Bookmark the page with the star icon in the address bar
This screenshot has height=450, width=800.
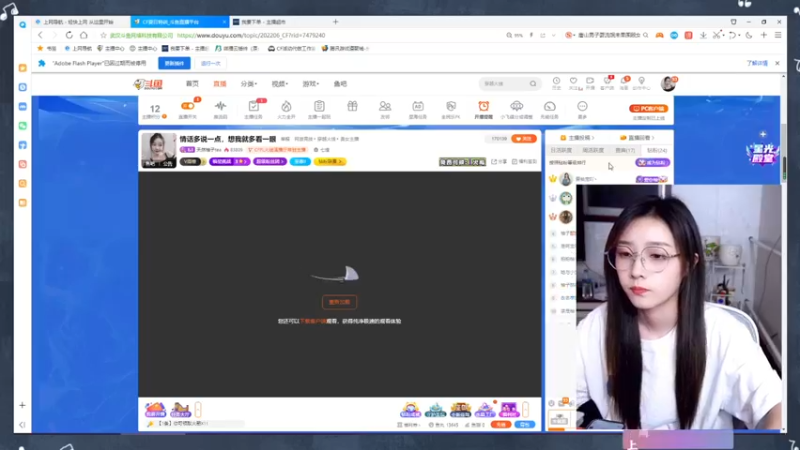104,35
